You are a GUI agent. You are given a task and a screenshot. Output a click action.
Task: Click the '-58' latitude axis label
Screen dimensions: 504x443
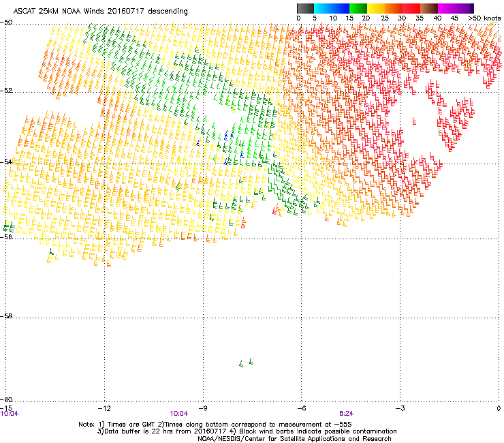click(x=6, y=316)
